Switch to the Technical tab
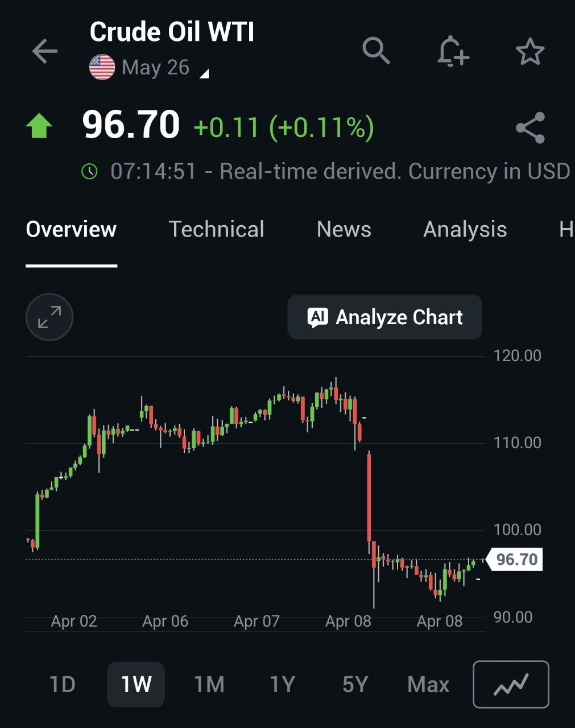 (216, 230)
